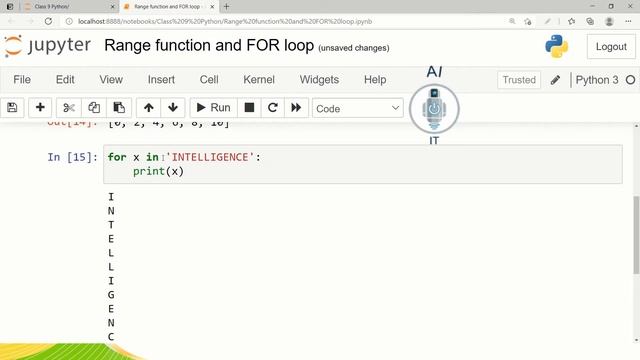The height and width of the screenshot is (360, 640).
Task: Click the Python 3 kernel indicator circle
Action: pyautogui.click(x=631, y=80)
